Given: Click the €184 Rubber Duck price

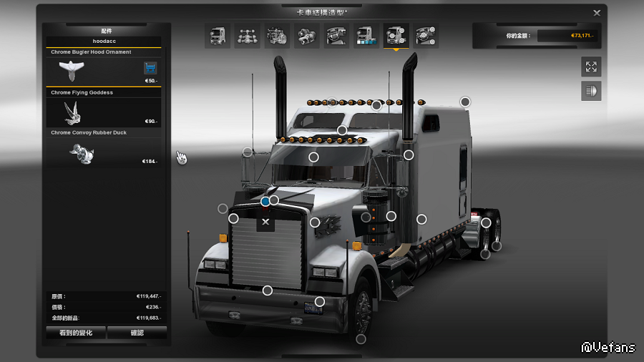Looking at the screenshot, I should [150, 161].
